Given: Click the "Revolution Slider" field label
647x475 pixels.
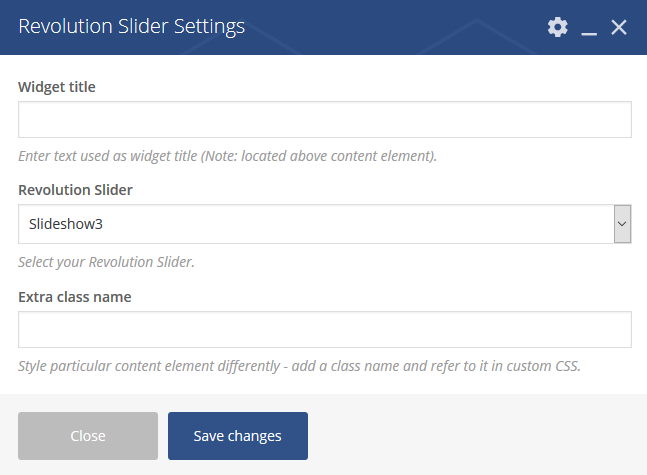Looking at the screenshot, I should click(75, 190).
